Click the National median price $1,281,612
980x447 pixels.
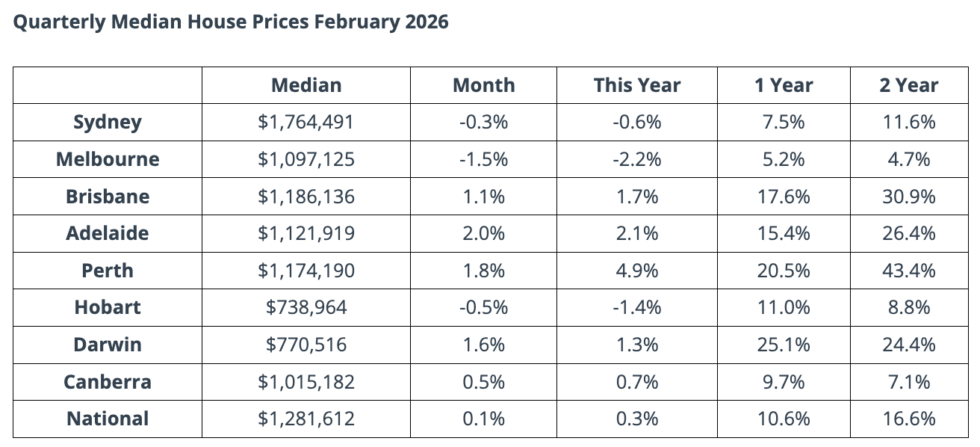[x=306, y=419]
